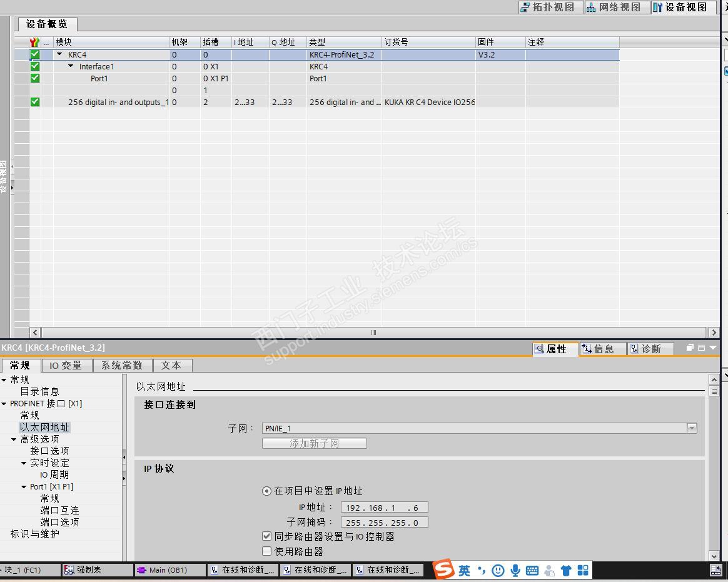
Task: Click green check of 256 digital row
Action: point(35,102)
